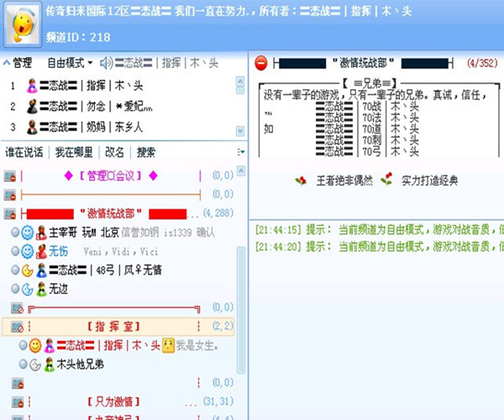Click the channel icon next to 只为激情
The width and height of the screenshot is (504, 420).
tap(10, 402)
